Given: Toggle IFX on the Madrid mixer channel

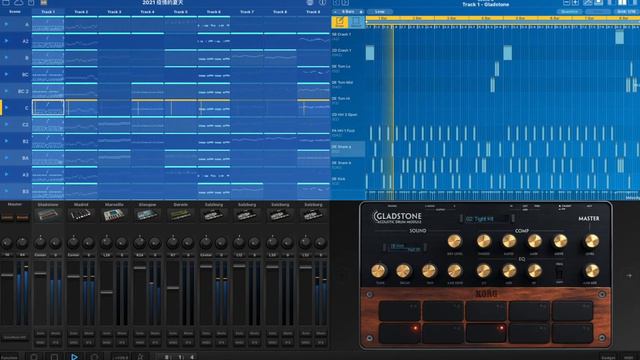Looking at the screenshot, I should 89,342.
